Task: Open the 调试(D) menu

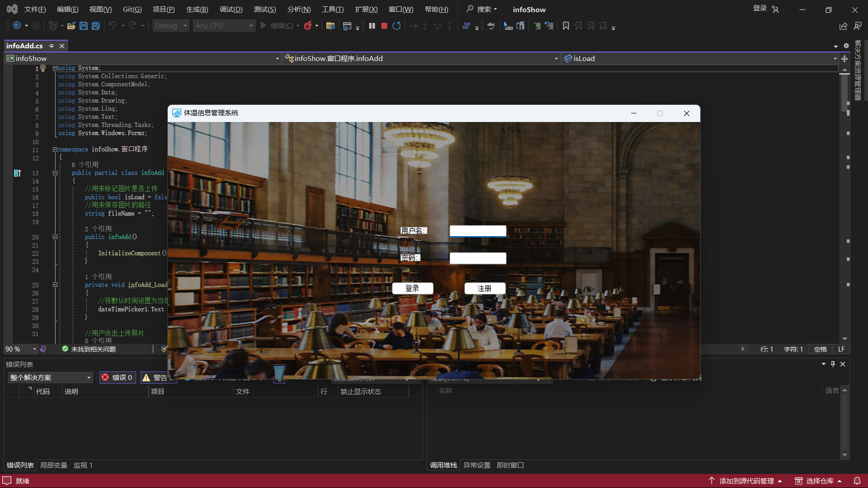Action: coord(231,9)
